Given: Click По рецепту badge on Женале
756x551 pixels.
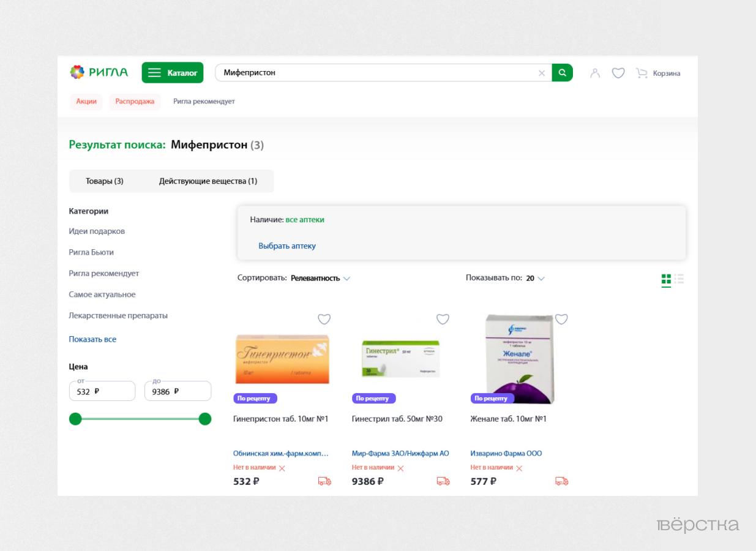Looking at the screenshot, I should (x=493, y=399).
